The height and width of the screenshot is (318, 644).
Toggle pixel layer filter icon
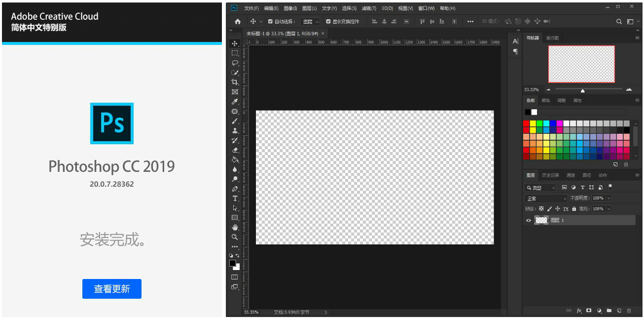pyautogui.click(x=565, y=188)
